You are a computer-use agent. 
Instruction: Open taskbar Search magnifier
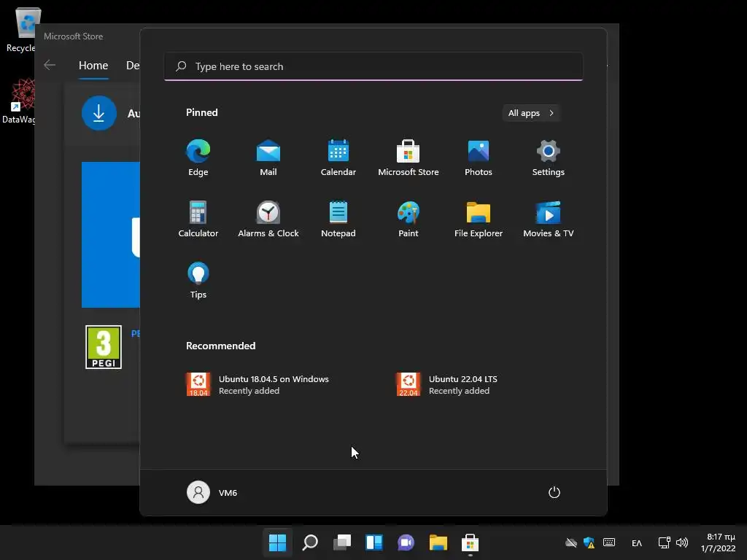[x=310, y=542]
